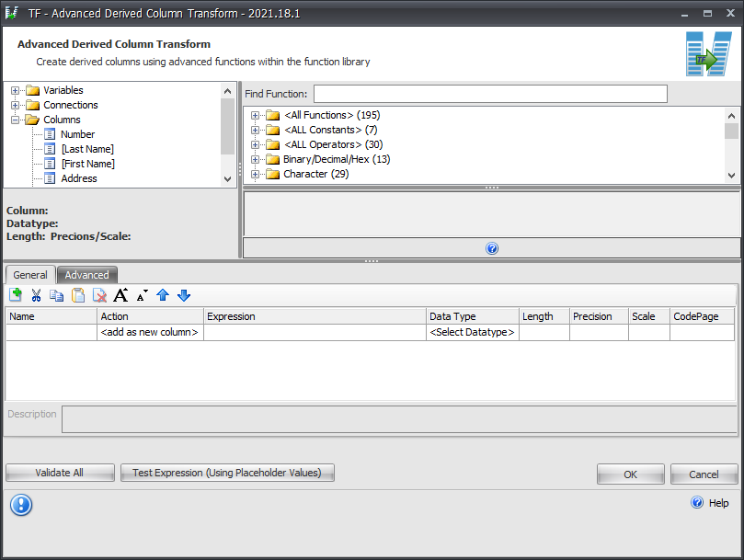
Task: Type in the Find Function field
Action: 489,93
